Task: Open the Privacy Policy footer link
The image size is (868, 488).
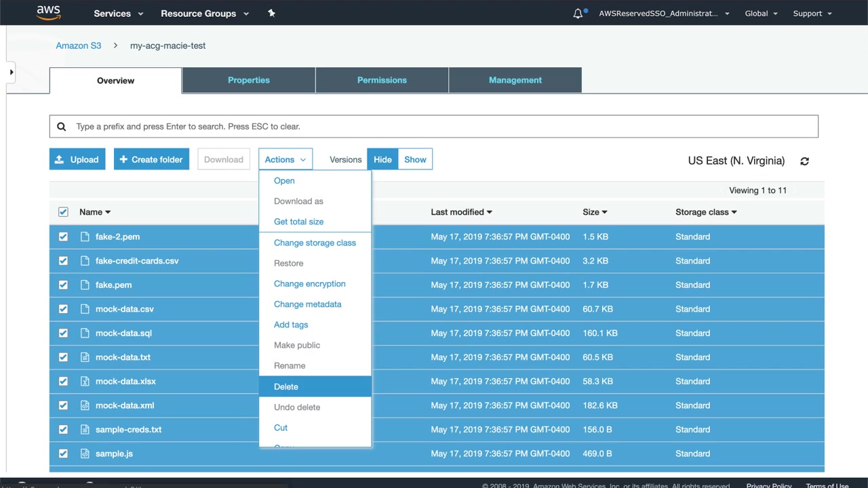Action: click(x=769, y=485)
